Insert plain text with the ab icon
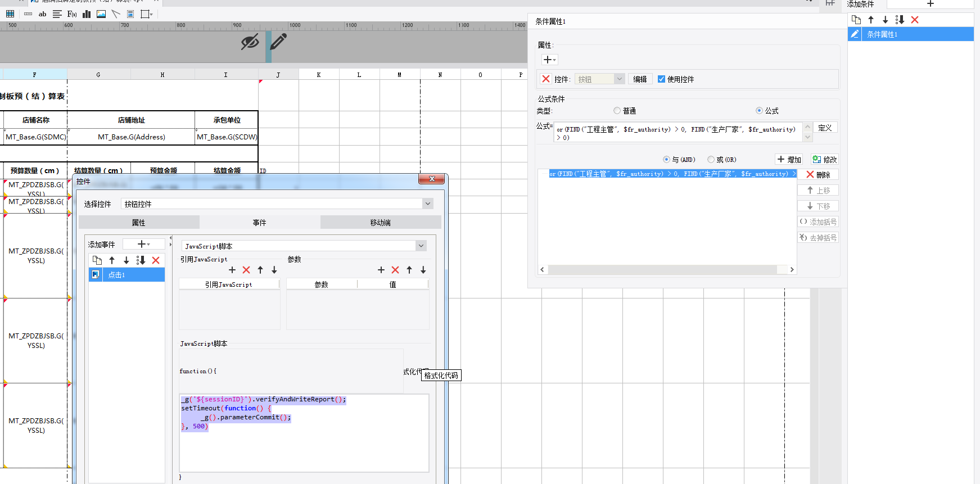 [42, 14]
